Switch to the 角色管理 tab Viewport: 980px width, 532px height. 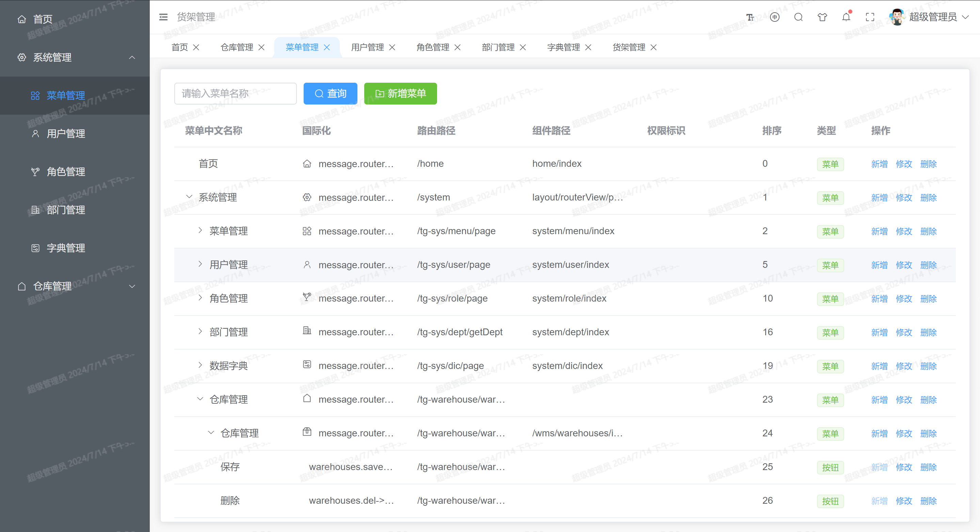(x=433, y=47)
